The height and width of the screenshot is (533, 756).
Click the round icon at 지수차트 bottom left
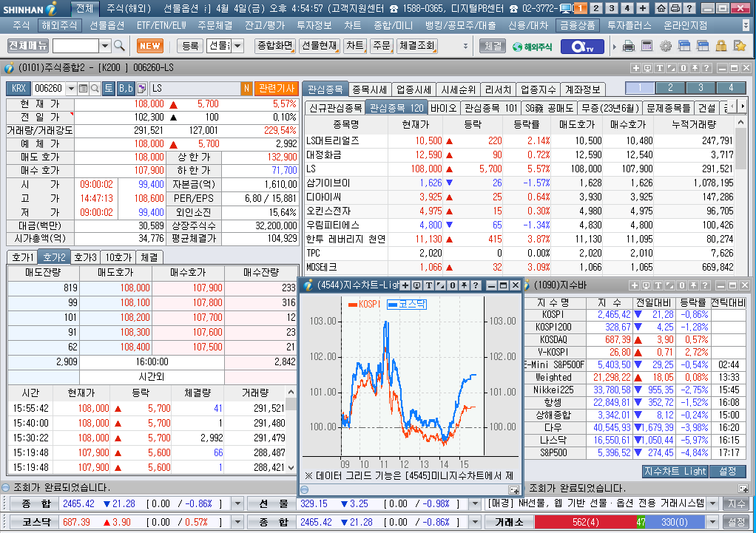(304, 490)
